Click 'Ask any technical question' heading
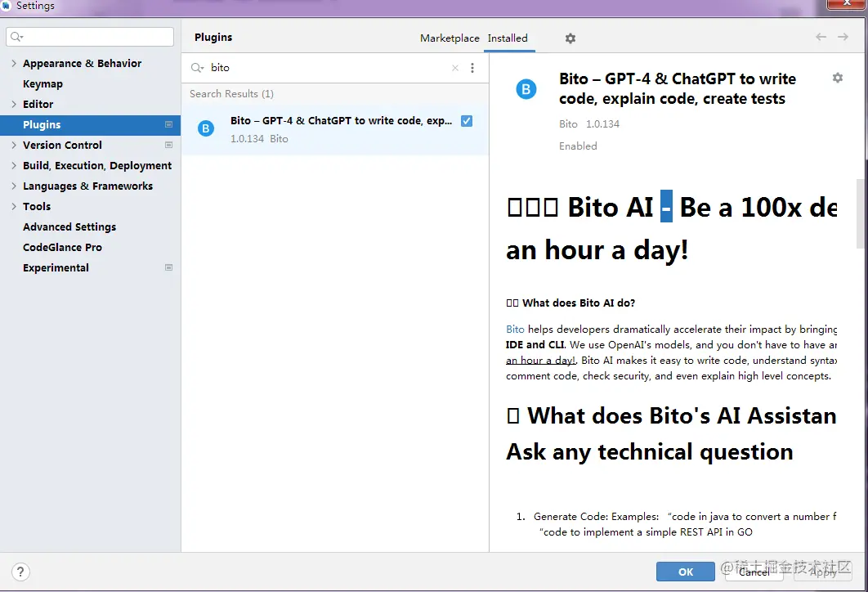The height and width of the screenshot is (592, 868). click(649, 452)
